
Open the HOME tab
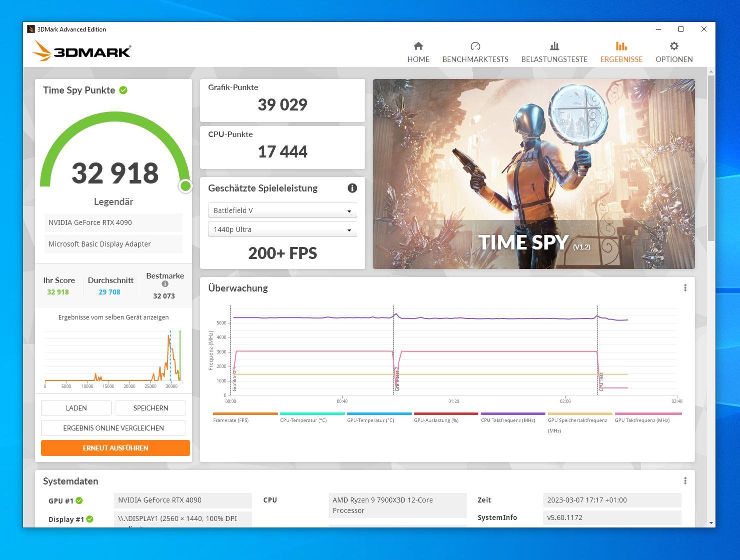coord(418,52)
